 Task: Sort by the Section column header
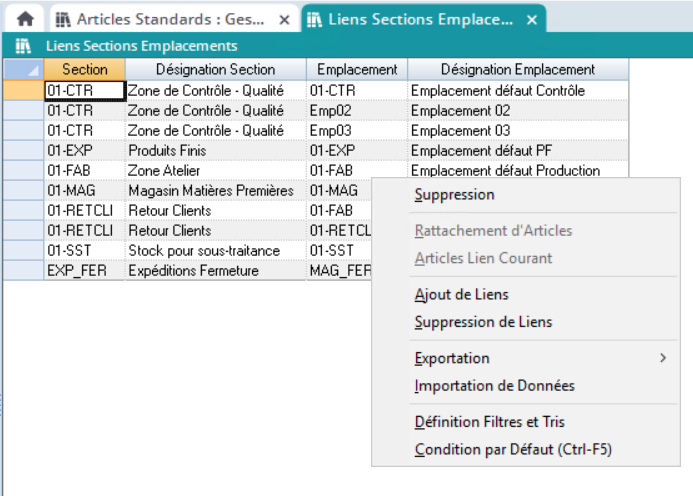pyautogui.click(x=84, y=69)
